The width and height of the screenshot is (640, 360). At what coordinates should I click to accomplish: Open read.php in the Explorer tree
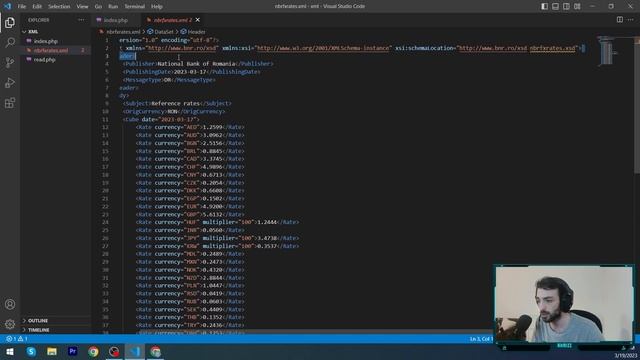pos(44,60)
